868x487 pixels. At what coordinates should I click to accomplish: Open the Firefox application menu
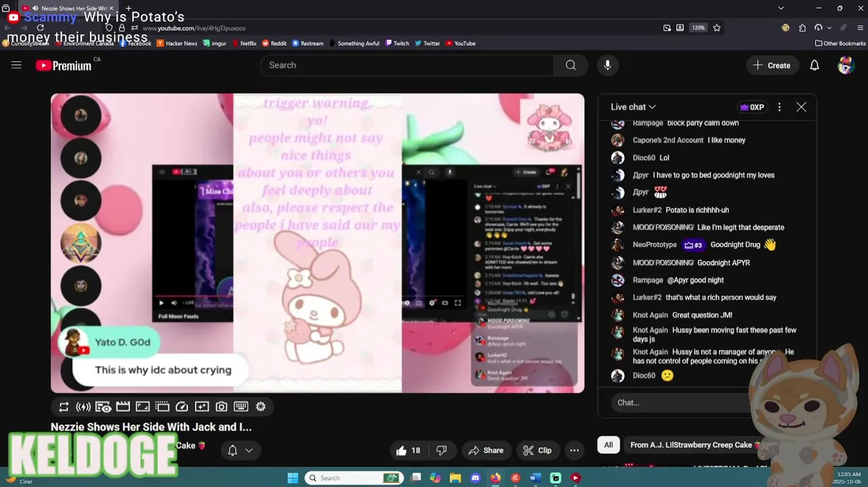tap(860, 28)
